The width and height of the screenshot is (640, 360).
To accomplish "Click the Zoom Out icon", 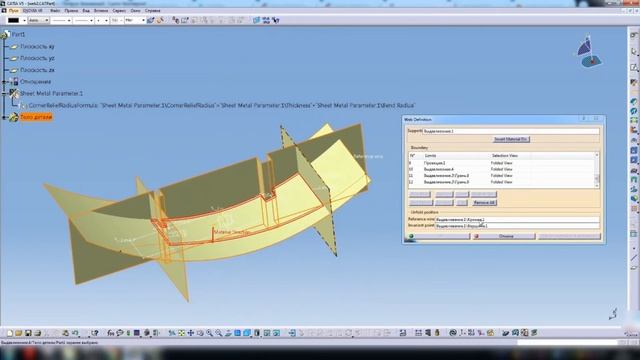I will [x=219, y=333].
